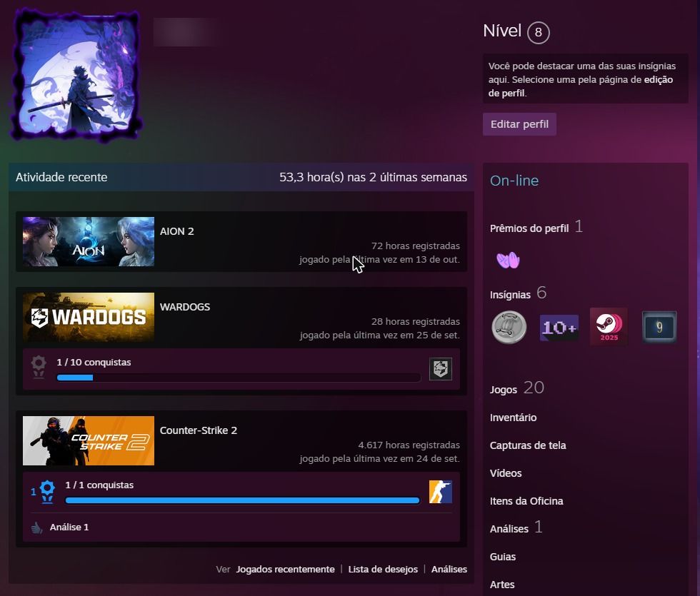Click '28 horas registradas' for WARDOGS

416,322
